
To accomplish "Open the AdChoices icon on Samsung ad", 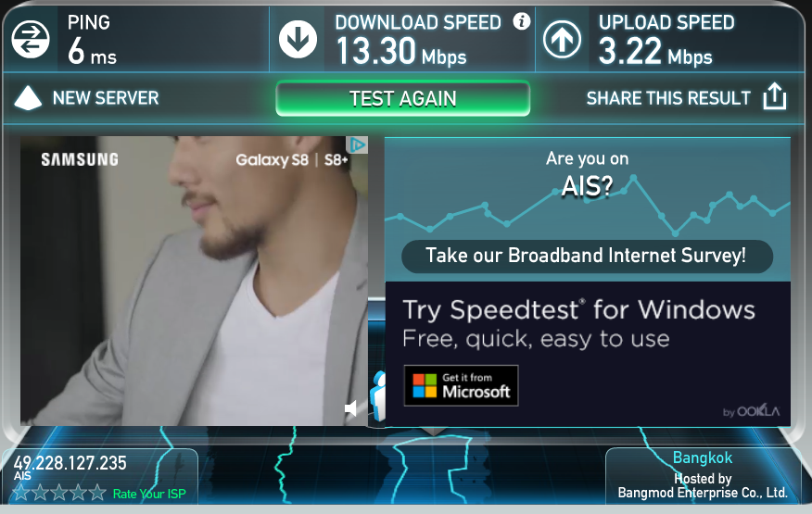I will [357, 144].
